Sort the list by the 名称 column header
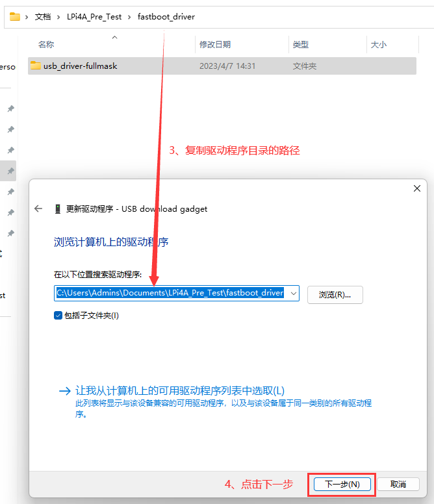 click(x=46, y=44)
